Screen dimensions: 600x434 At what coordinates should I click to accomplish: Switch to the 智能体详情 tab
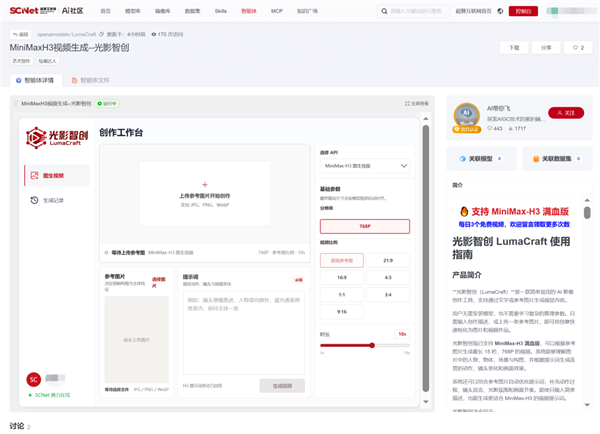click(x=36, y=80)
